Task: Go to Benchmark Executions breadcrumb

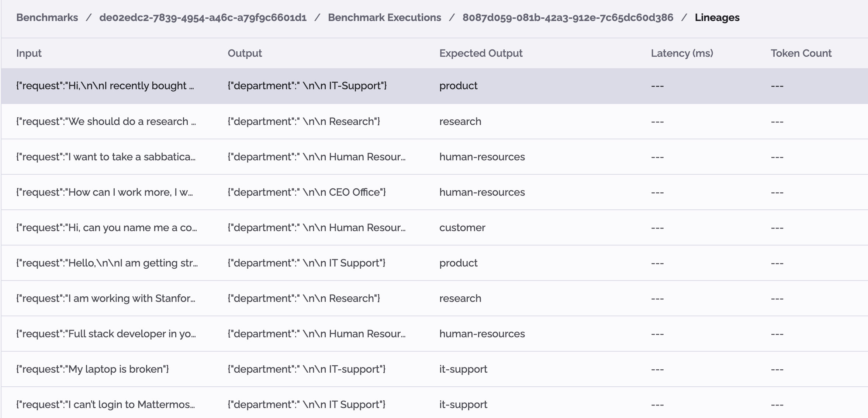Action: coord(384,18)
